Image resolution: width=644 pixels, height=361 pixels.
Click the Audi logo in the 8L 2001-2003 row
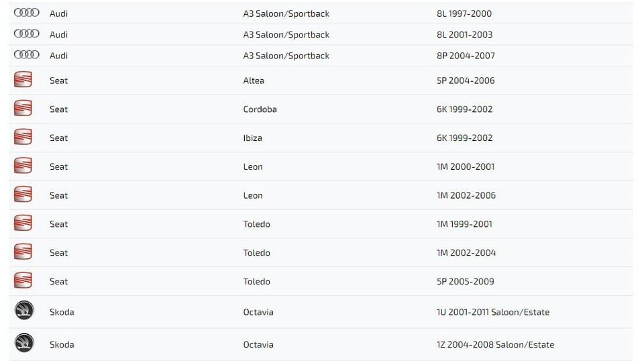tap(26, 34)
